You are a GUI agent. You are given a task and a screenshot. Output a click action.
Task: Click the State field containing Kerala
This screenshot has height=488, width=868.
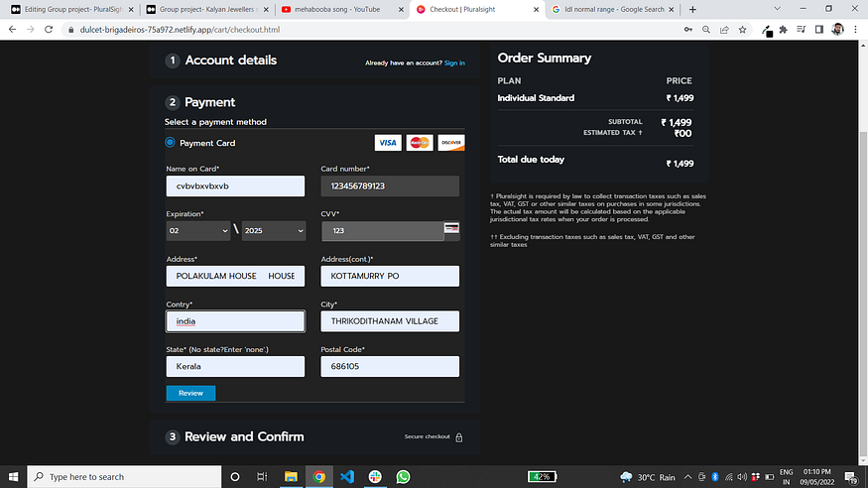[x=235, y=366]
